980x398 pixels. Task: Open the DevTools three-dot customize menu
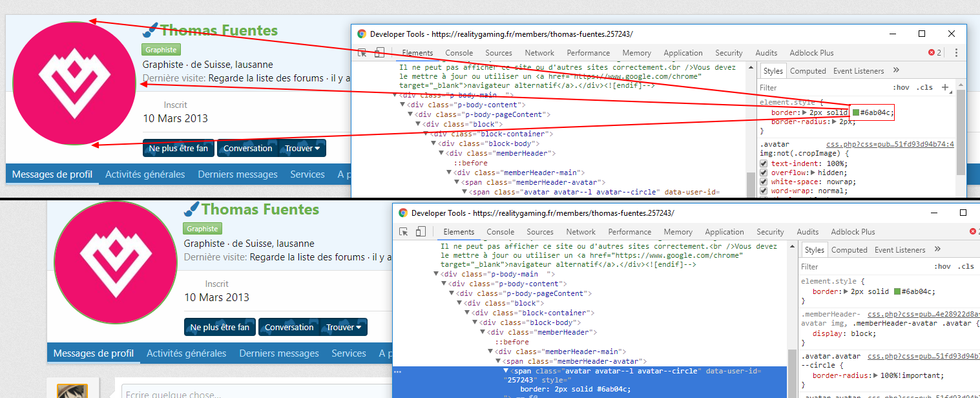[956, 52]
